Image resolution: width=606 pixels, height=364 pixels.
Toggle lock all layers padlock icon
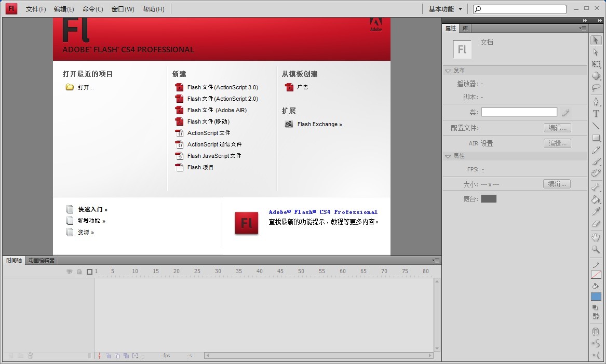click(x=79, y=272)
